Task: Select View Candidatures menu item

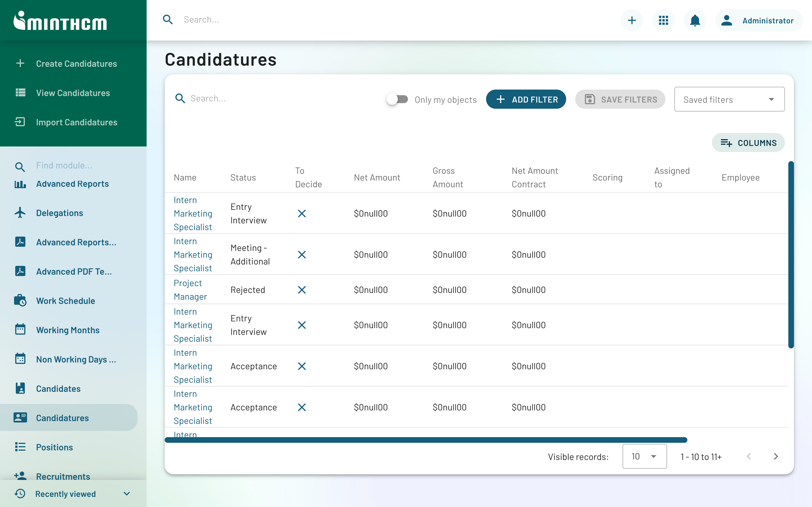Action: [73, 93]
